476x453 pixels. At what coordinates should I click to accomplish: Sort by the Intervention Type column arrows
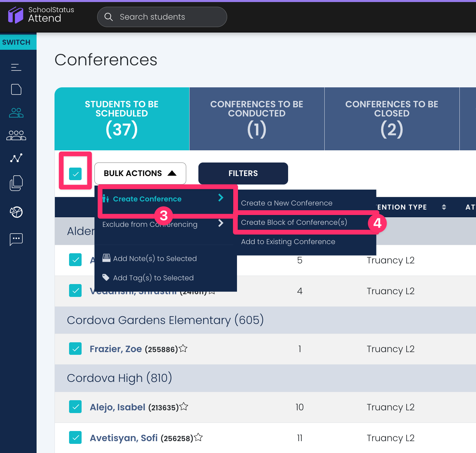point(443,207)
